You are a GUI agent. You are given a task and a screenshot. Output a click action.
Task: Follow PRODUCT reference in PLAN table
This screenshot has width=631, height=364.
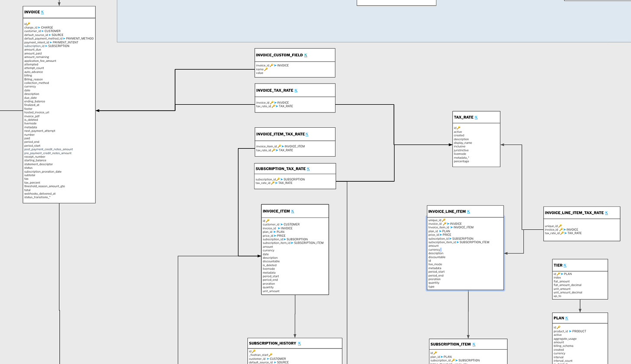(579, 331)
